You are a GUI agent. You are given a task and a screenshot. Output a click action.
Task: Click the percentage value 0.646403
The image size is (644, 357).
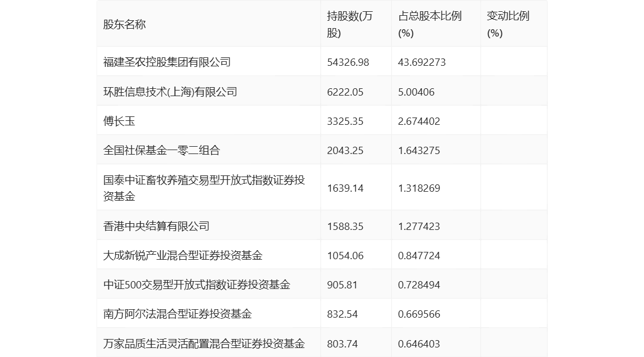click(419, 344)
